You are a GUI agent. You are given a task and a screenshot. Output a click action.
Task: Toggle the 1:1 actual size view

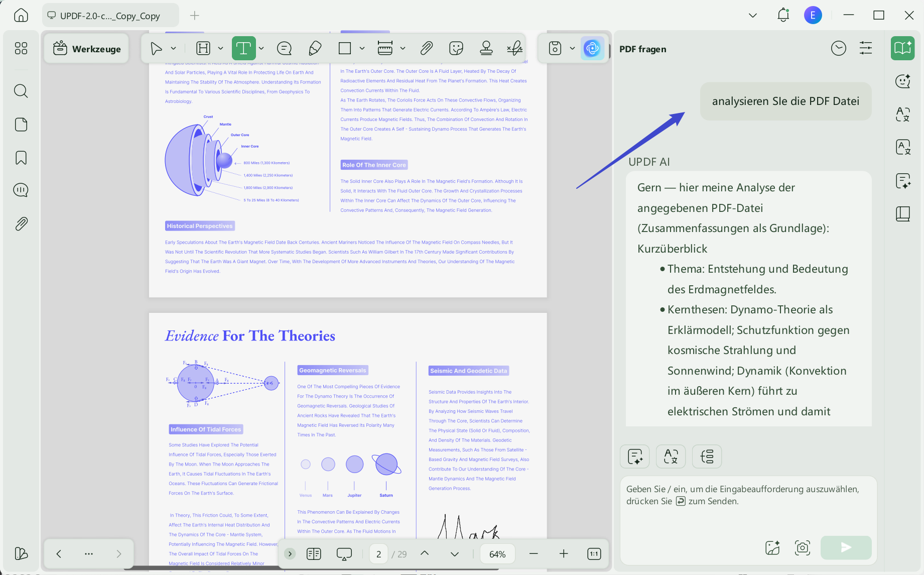pyautogui.click(x=594, y=554)
